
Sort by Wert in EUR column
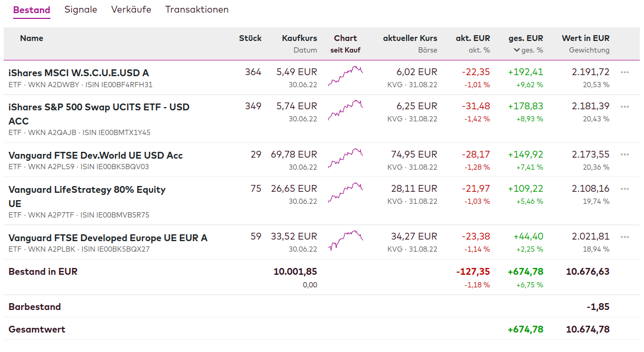585,38
